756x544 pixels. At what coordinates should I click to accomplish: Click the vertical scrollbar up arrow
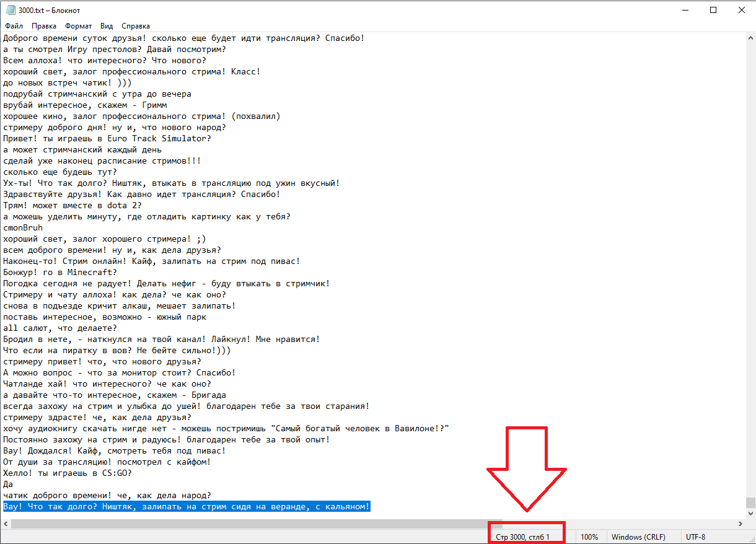(x=750, y=38)
